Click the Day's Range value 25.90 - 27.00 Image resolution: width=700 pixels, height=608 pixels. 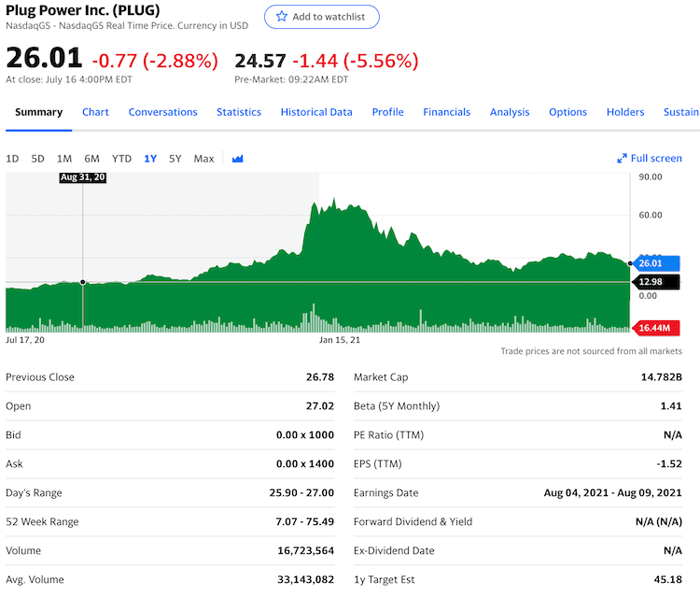tap(301, 493)
